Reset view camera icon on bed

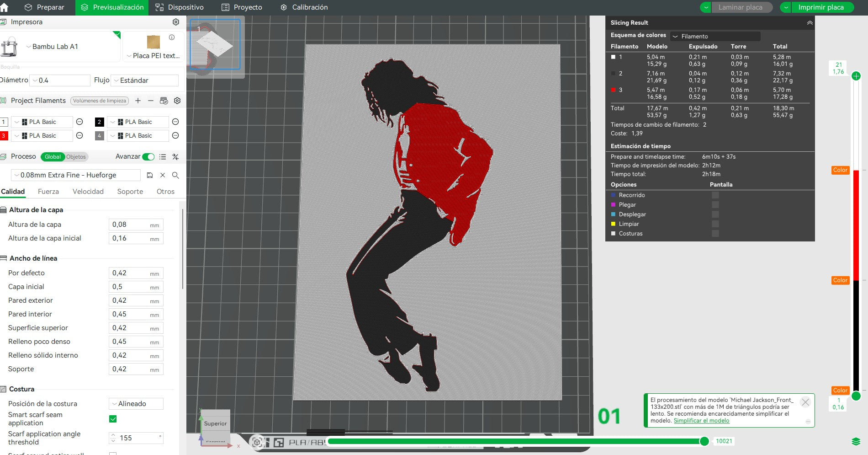coord(257,442)
